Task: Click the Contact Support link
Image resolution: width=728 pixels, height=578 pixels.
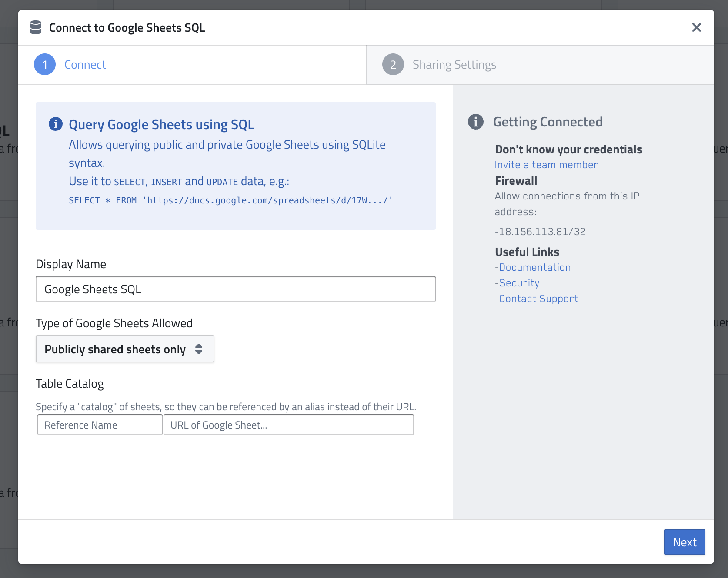Action: (538, 299)
